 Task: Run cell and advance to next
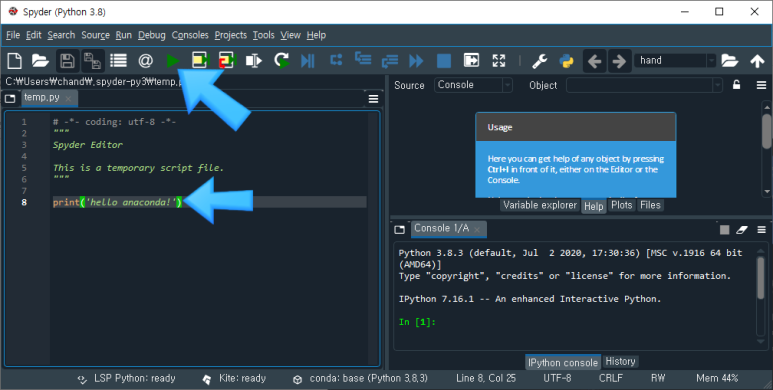227,61
